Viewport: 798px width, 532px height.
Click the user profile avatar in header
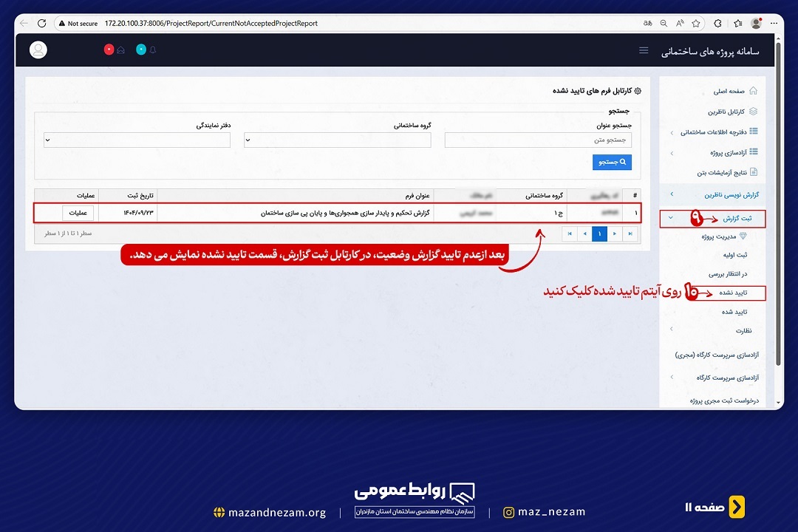tap(38, 50)
